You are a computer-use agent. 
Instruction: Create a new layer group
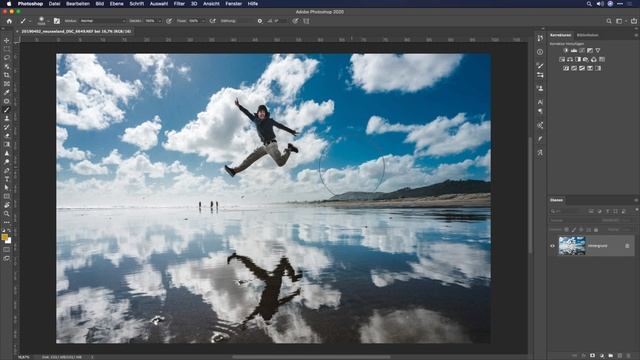611,356
